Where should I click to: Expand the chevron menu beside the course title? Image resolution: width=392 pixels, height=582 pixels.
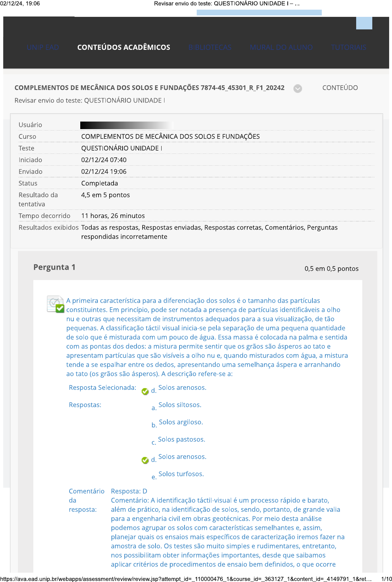coord(297,88)
